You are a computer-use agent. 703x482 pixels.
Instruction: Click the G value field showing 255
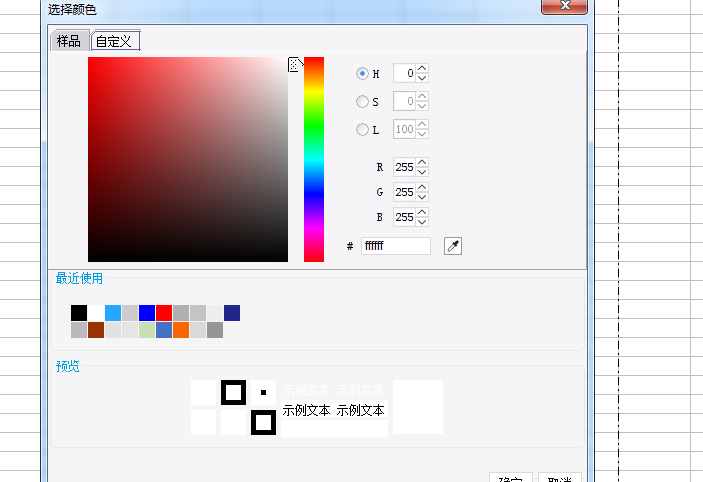tap(404, 192)
